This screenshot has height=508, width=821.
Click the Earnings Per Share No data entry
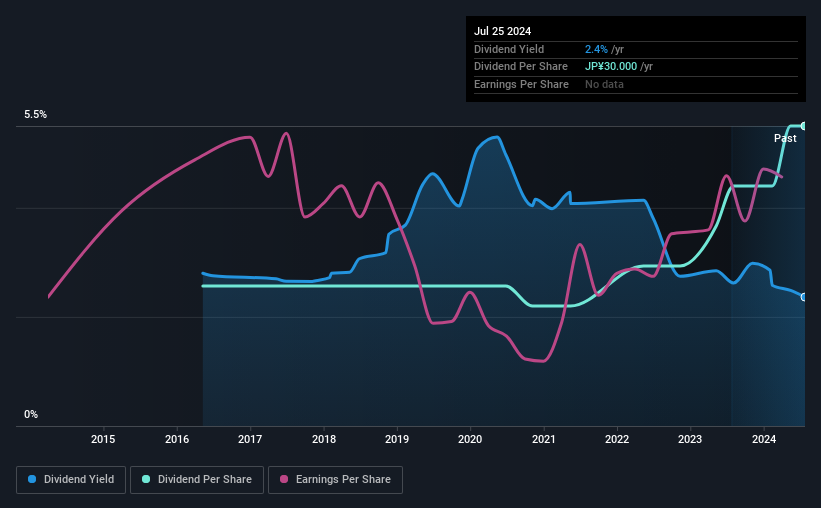604,84
